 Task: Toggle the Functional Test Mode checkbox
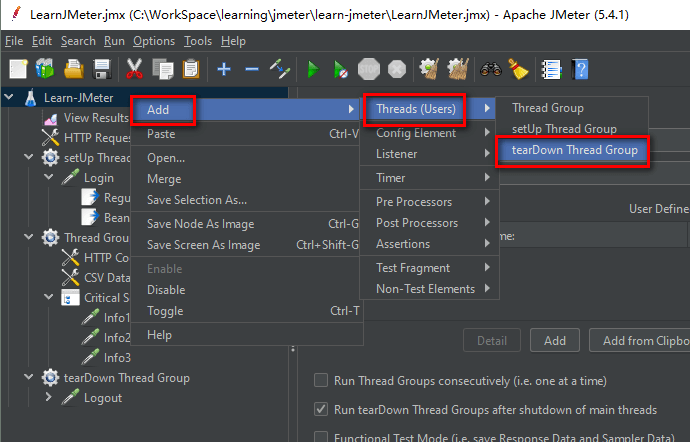coord(321,437)
